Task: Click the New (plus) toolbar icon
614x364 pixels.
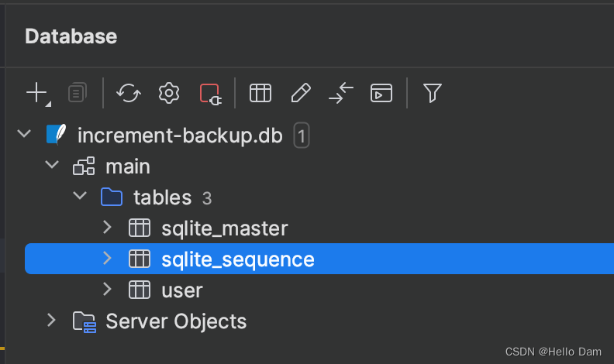Action: click(x=36, y=93)
